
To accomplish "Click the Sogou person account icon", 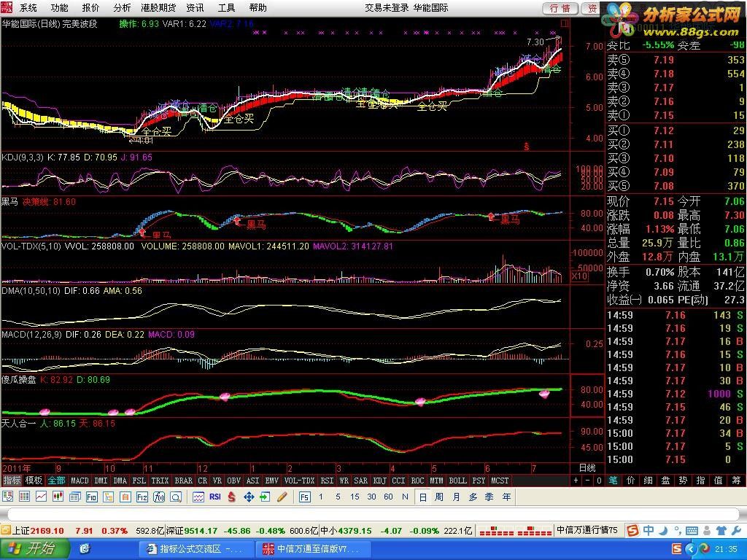I will point(708,530).
